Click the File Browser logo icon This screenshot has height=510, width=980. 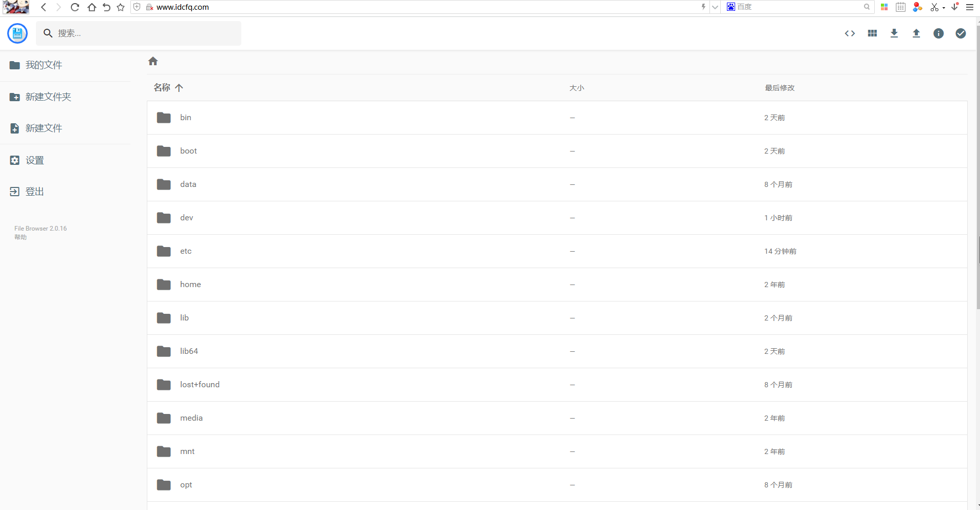[x=17, y=33]
